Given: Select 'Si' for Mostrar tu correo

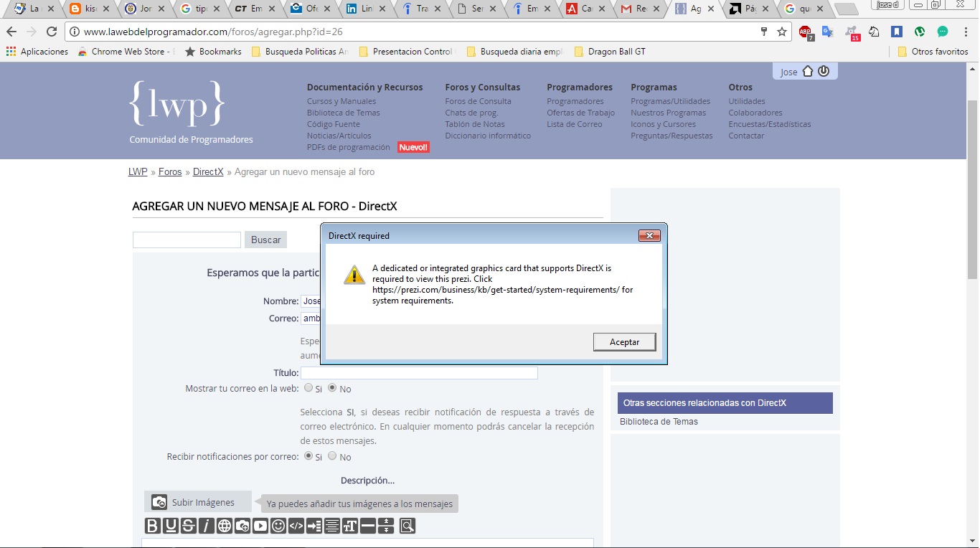Looking at the screenshot, I should pyautogui.click(x=308, y=388).
